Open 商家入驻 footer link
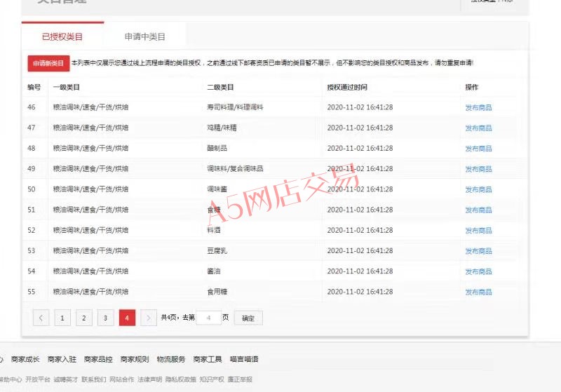This screenshot has width=561, height=392. click(62, 360)
